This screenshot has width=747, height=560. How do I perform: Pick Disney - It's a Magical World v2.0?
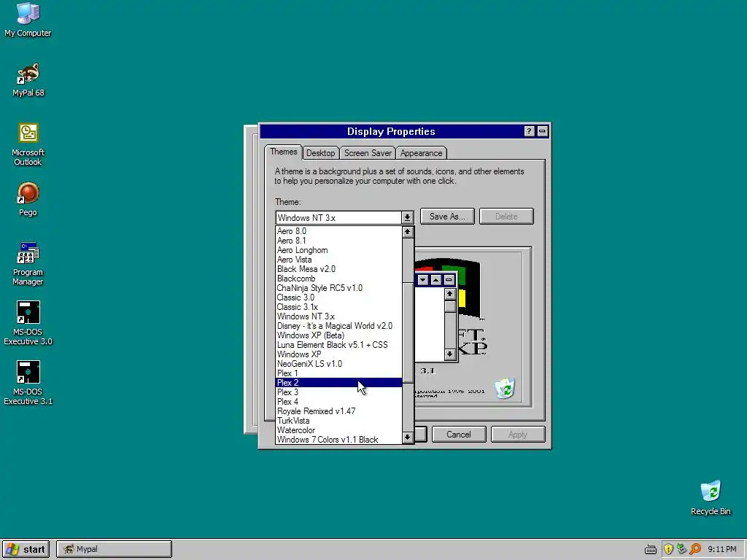[338, 326]
